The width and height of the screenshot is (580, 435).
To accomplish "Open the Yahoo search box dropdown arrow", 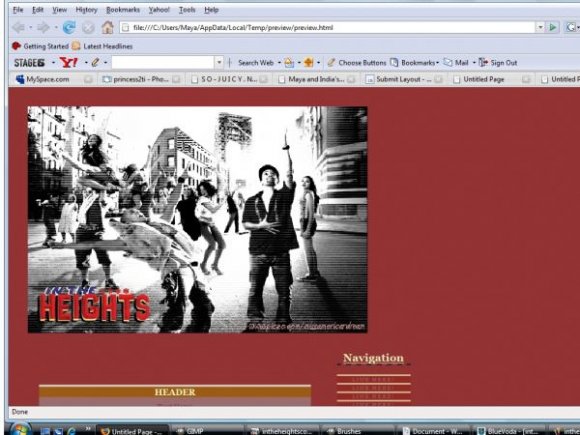I will 219,63.
